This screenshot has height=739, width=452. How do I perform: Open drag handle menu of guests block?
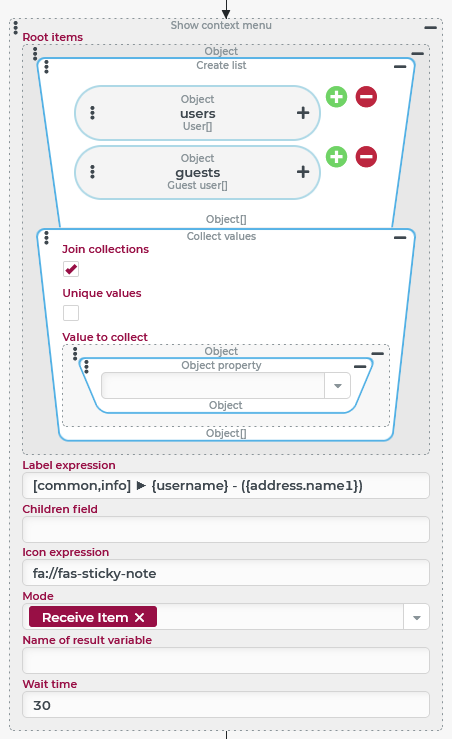[92, 172]
